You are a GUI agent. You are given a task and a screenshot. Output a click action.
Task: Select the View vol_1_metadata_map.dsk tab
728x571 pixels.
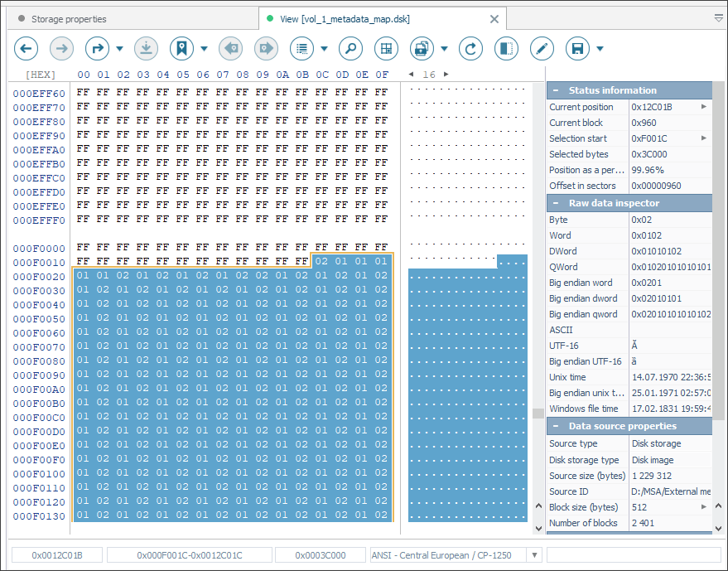tap(344, 19)
